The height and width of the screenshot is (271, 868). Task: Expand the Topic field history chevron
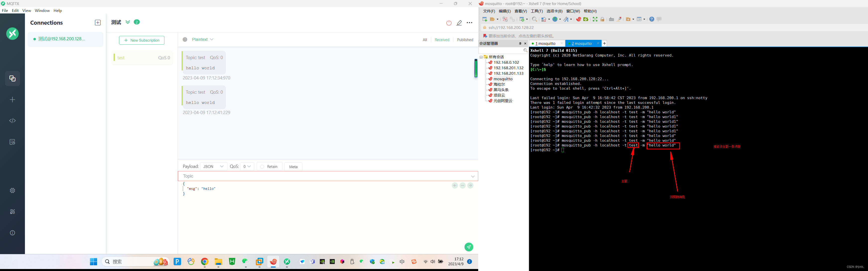pyautogui.click(x=473, y=176)
